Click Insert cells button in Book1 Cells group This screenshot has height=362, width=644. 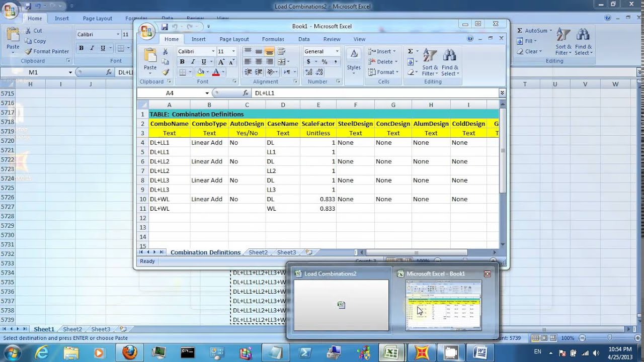382,51
